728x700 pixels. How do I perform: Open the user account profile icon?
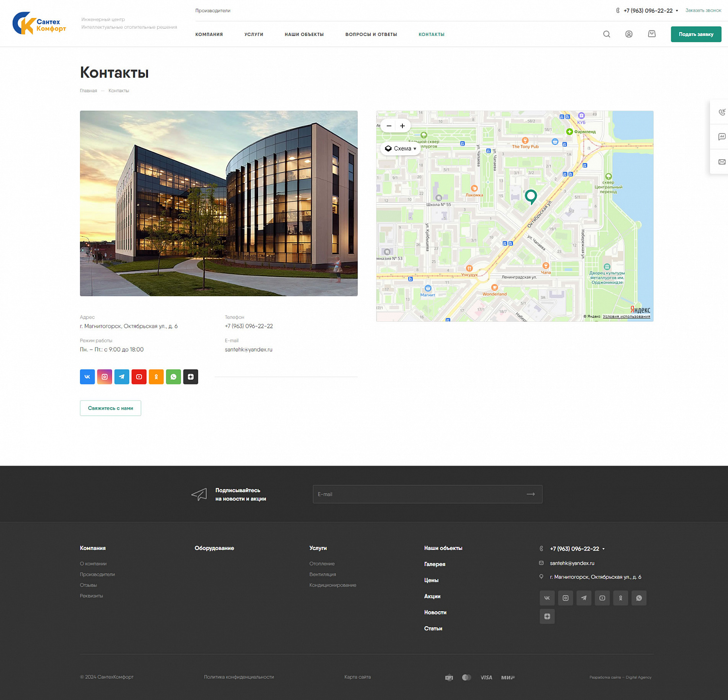pyautogui.click(x=629, y=34)
